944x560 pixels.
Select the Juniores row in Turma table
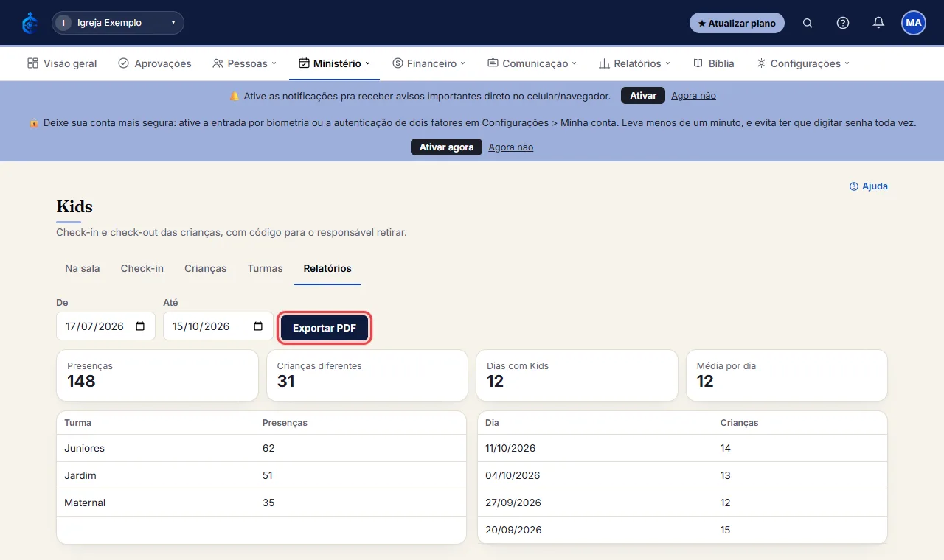click(x=261, y=448)
